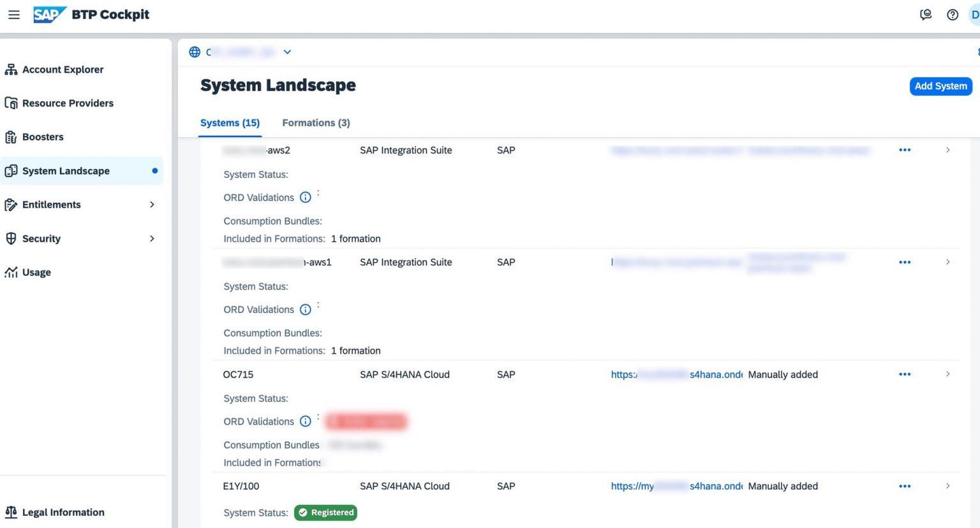Open the account selector dropdown at the top
This screenshot has height=528, width=980.
tap(287, 52)
